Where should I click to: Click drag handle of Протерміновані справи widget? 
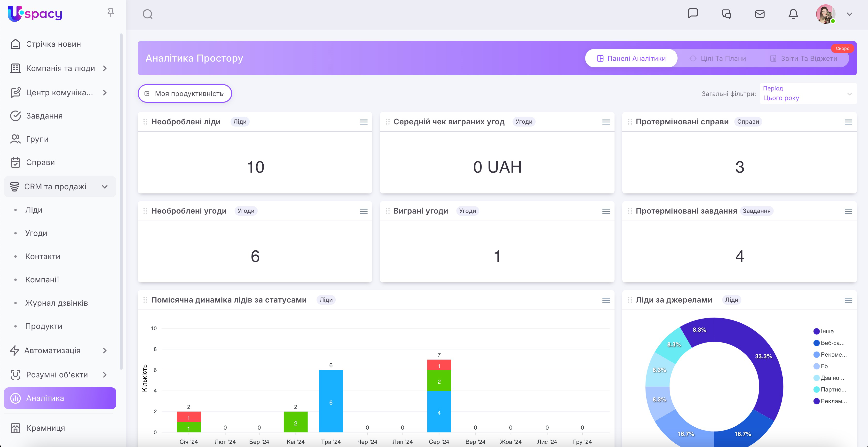click(630, 122)
